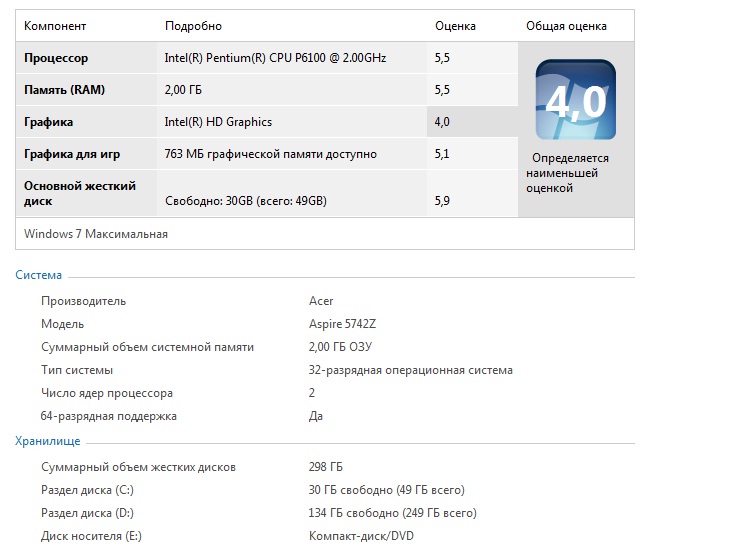Select the manufacturer value Acer
Screen dimensions: 741x547
[x=321, y=301]
